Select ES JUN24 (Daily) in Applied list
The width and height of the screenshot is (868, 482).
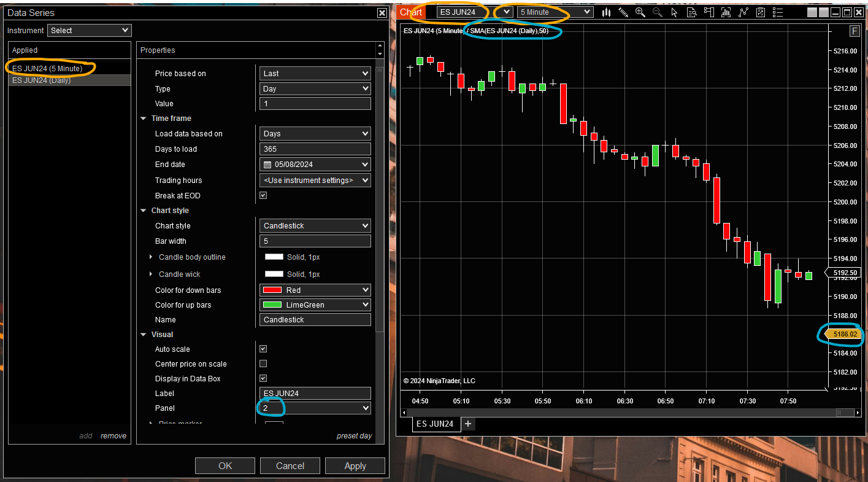[69, 80]
